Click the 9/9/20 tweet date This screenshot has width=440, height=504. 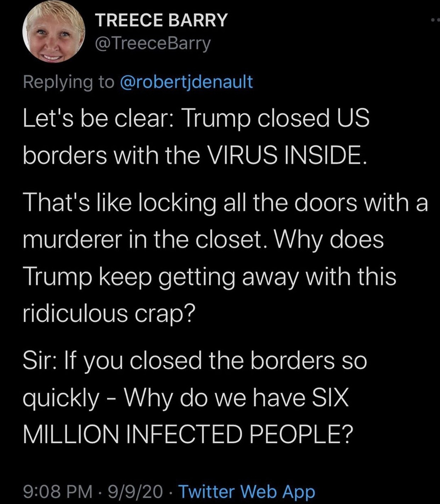pyautogui.click(x=135, y=491)
